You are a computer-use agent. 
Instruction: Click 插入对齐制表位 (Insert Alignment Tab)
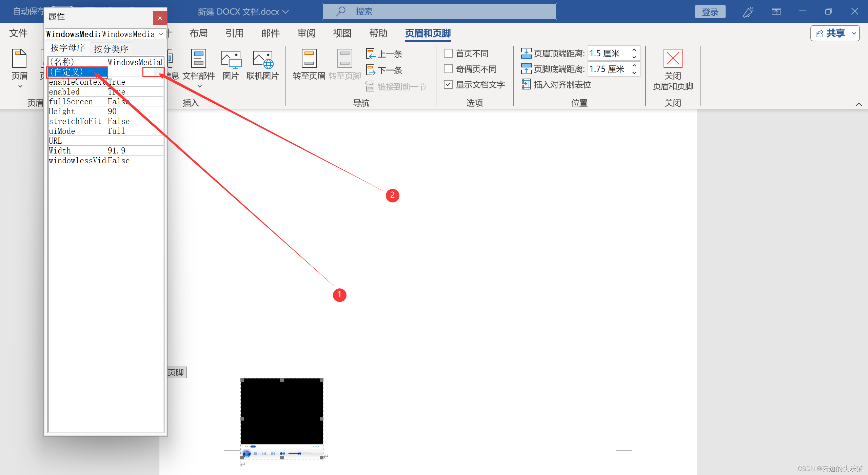(x=557, y=85)
